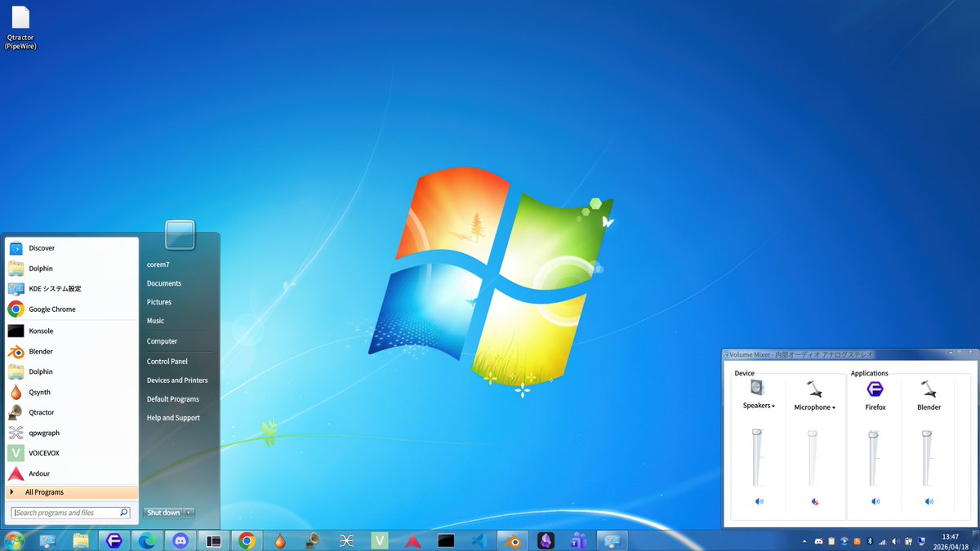Screen dimensions: 980x551
Task: Open Microsoft Edge from the taskbar
Action: tap(148, 540)
